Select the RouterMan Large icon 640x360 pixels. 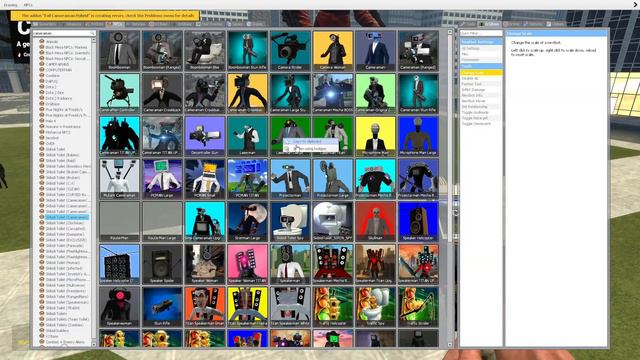(162, 221)
